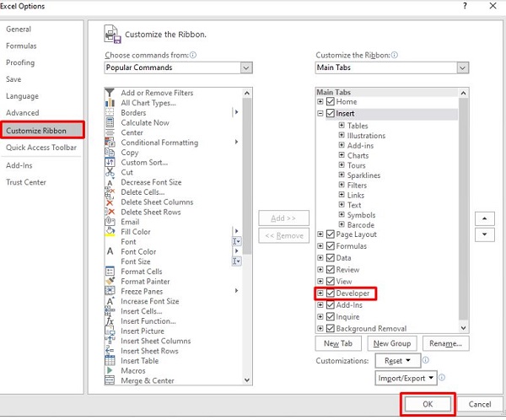Click the Freeze Panes icon

(x=110, y=291)
